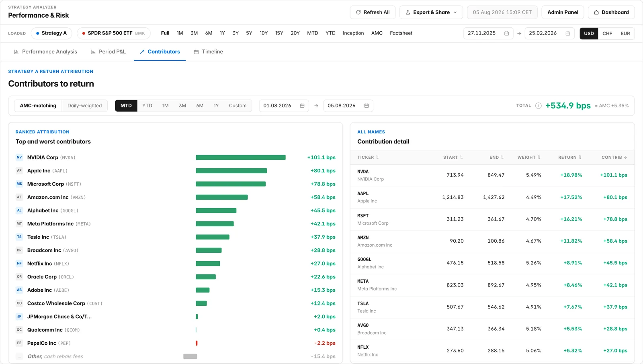Viewport: 643px width, 364px height.
Task: Select the AMC period range
Action: [x=377, y=33]
